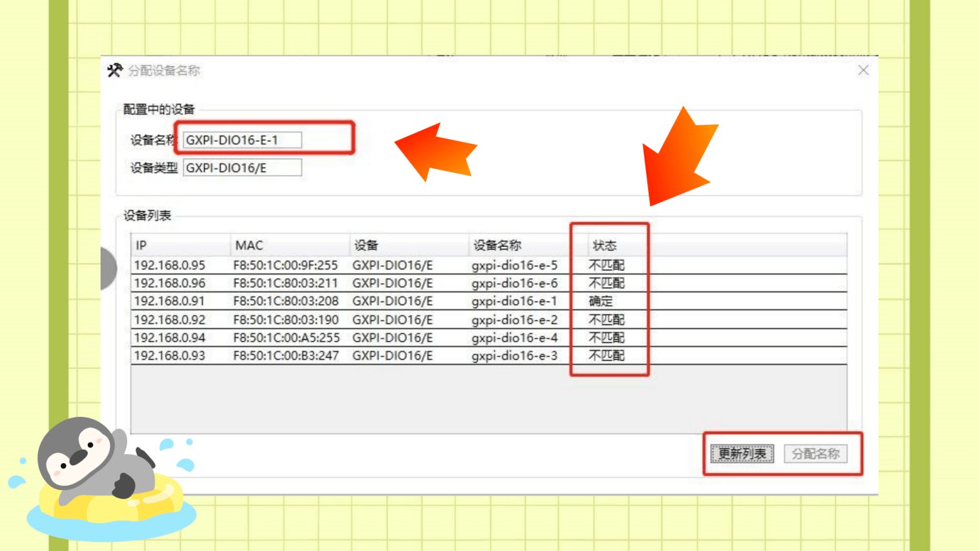Click the MAC column header
980x551 pixels.
(x=290, y=245)
